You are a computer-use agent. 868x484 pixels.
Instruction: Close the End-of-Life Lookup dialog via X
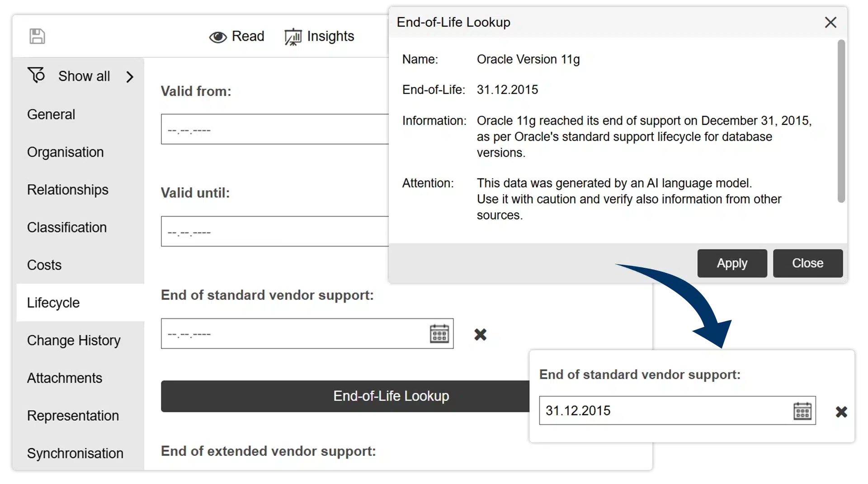(x=830, y=23)
